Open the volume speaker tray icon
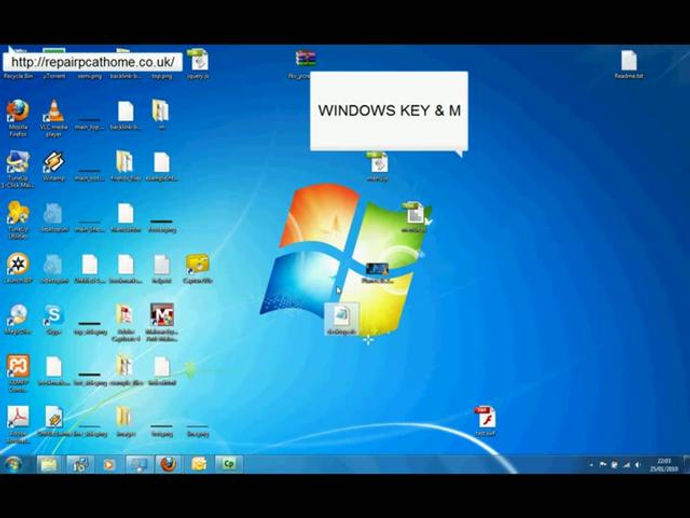 coord(637,464)
